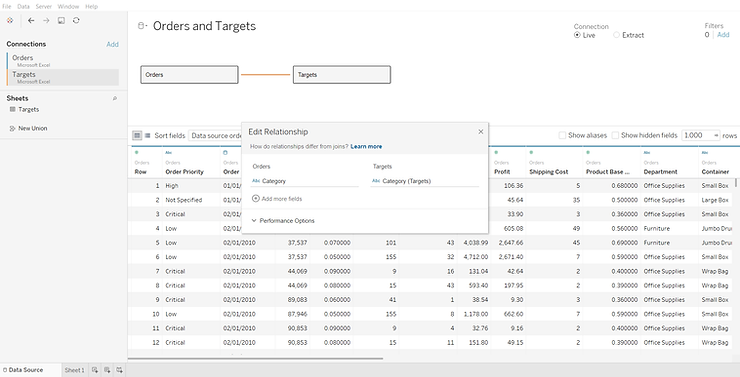Screen dimensions: 740x377
Task: Save using the toolbar save icon
Action: tap(61, 20)
